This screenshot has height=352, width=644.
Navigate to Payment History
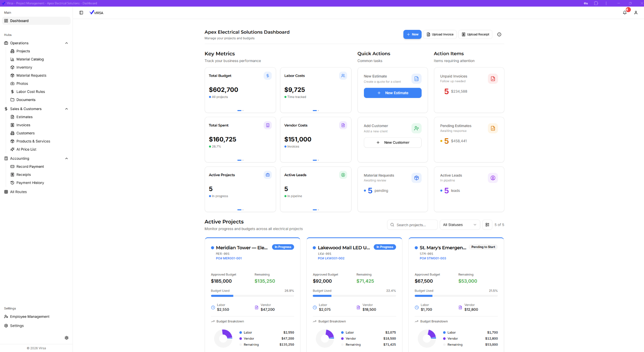(x=30, y=183)
